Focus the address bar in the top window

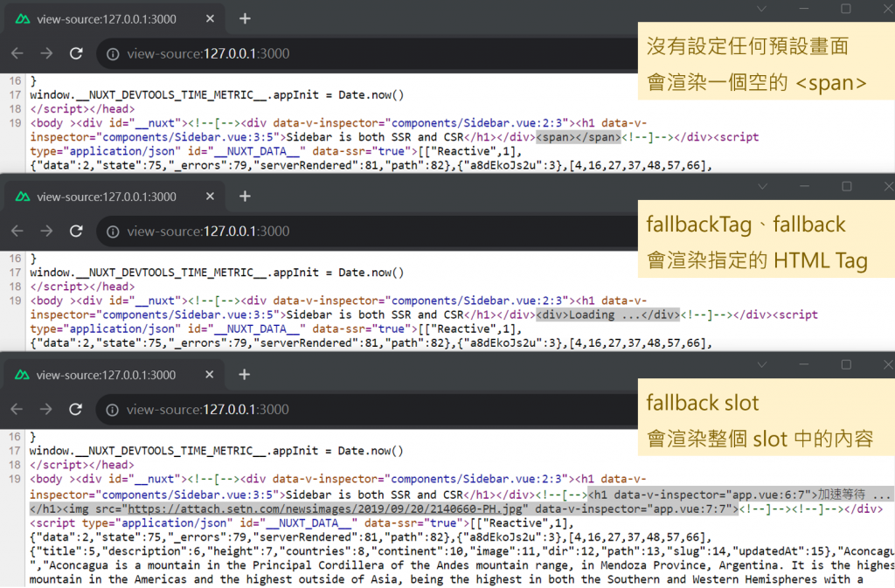coord(365,54)
